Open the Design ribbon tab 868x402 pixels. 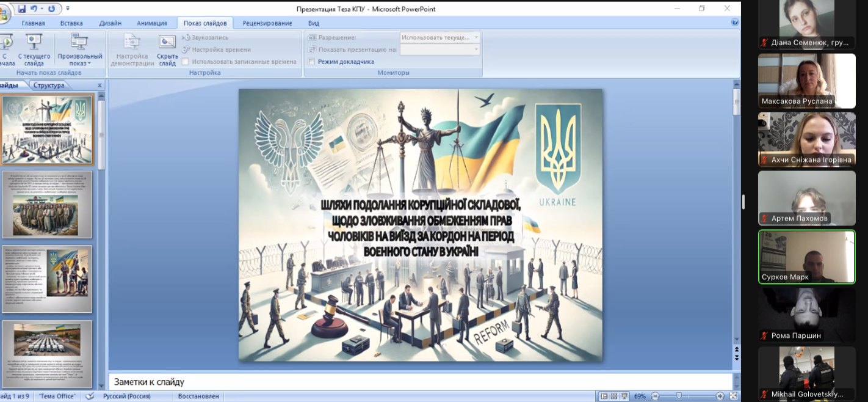coord(110,23)
